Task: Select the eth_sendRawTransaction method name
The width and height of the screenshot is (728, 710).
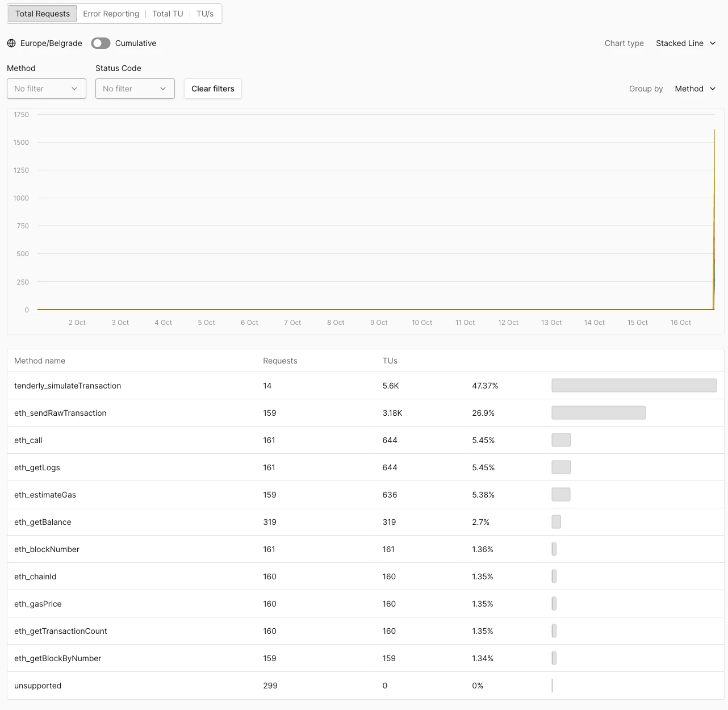Action: tap(60, 413)
